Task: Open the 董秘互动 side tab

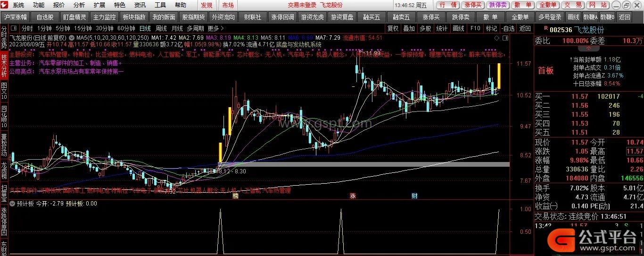Action: (4, 144)
